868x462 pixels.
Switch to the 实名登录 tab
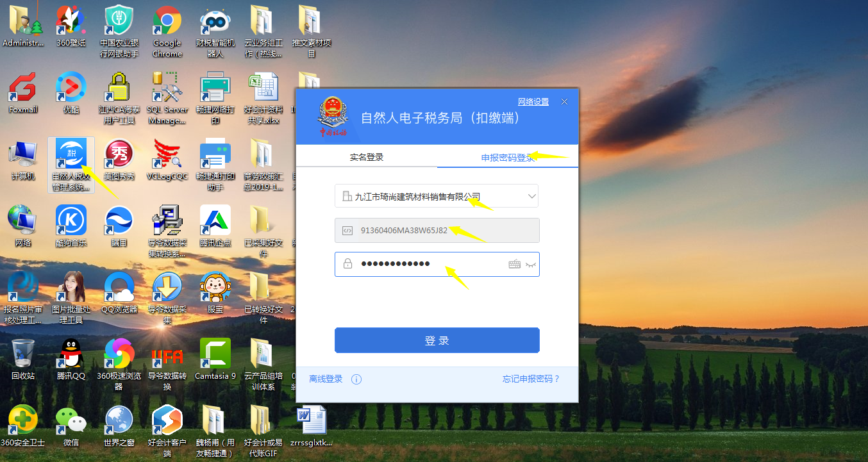(366, 156)
